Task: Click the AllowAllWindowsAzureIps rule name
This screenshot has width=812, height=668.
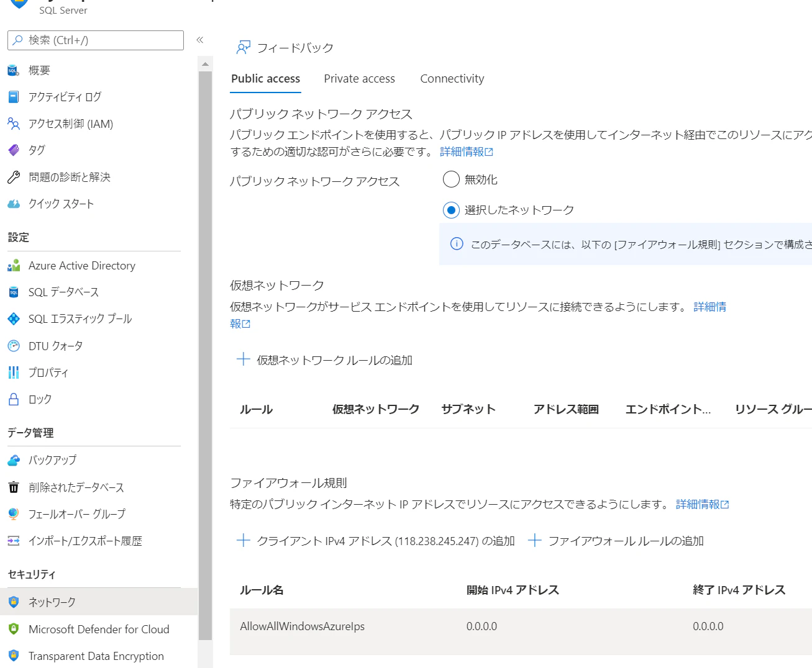Action: click(303, 626)
